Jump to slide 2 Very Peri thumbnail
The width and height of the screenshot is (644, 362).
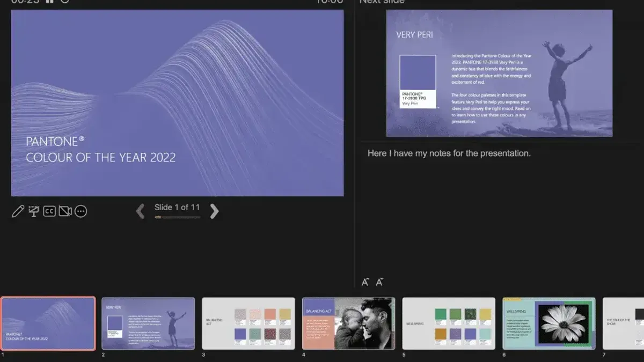pos(148,323)
